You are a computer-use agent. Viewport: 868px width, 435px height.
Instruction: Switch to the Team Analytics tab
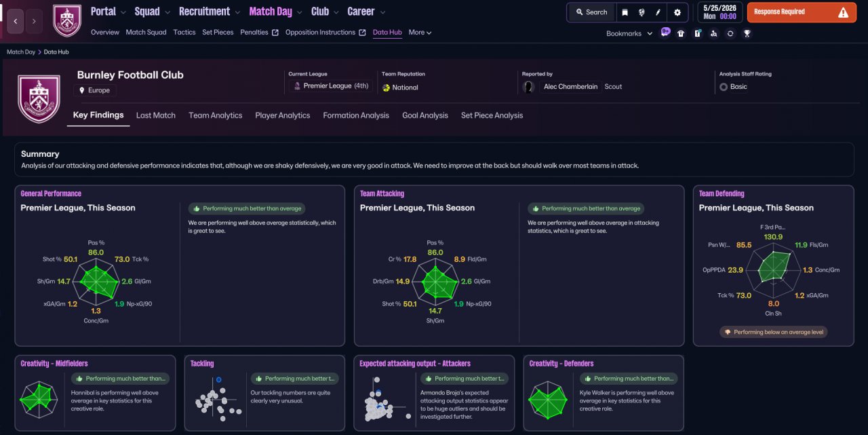pos(216,115)
